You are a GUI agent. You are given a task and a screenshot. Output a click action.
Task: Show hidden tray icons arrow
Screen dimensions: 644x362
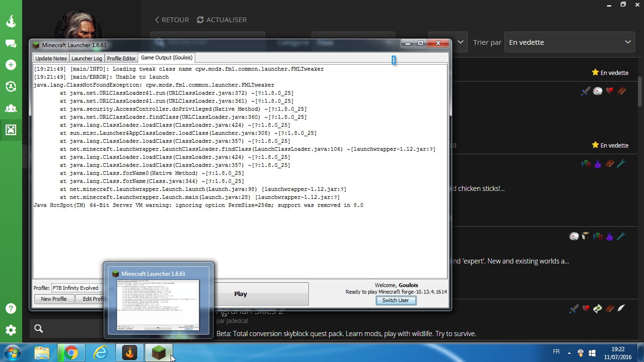pos(569,353)
